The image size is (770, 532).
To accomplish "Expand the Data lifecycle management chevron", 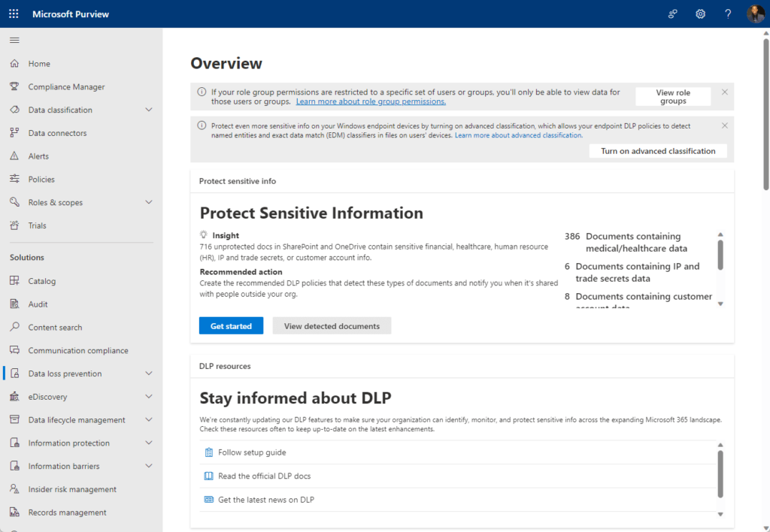I will coord(149,419).
